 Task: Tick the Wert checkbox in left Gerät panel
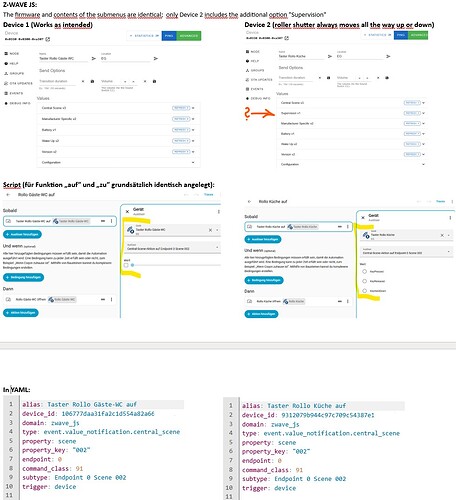pyautogui.click(x=126, y=265)
